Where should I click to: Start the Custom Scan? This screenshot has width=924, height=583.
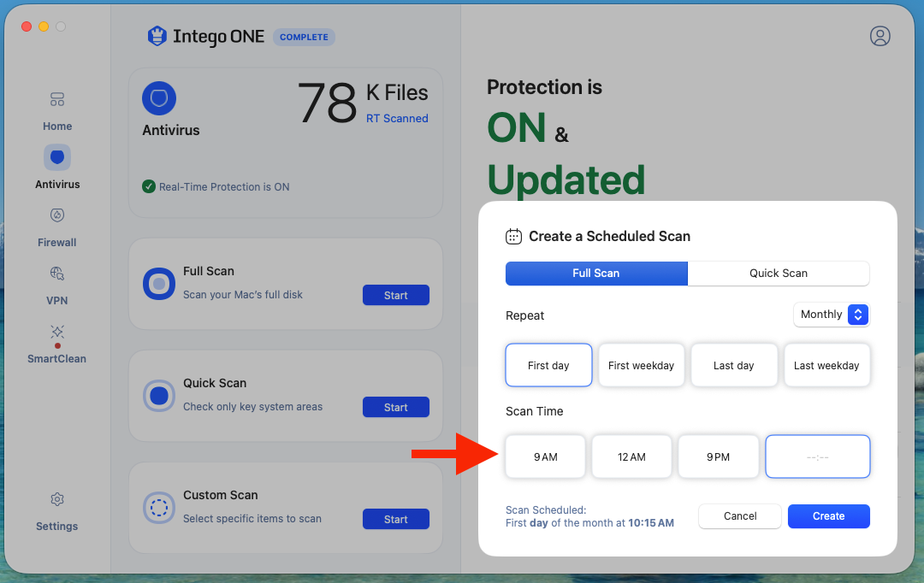pyautogui.click(x=396, y=519)
